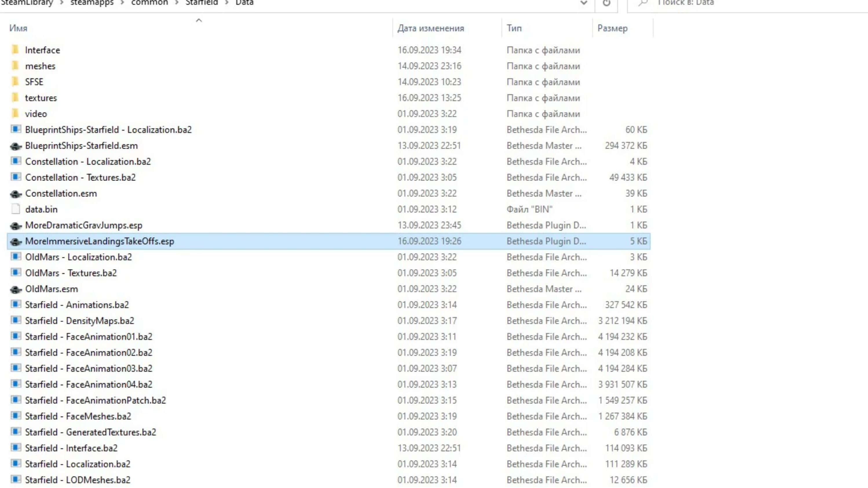Open the address bar history dropdown arrow
This screenshot has width=868, height=488.
[x=584, y=3]
